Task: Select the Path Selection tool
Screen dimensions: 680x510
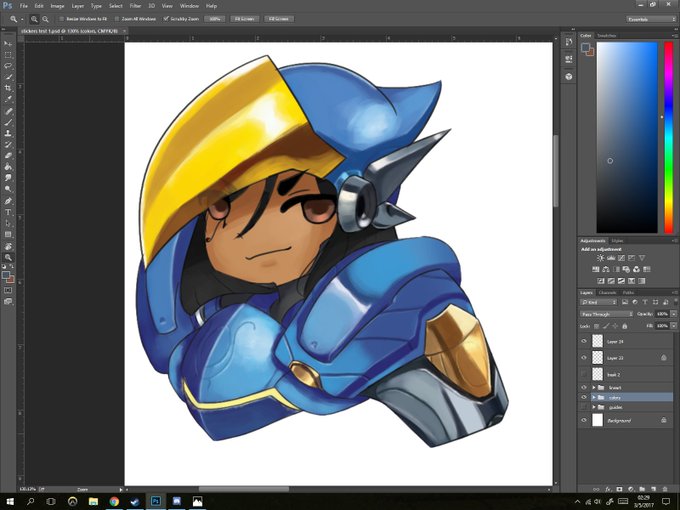Action: click(8, 223)
